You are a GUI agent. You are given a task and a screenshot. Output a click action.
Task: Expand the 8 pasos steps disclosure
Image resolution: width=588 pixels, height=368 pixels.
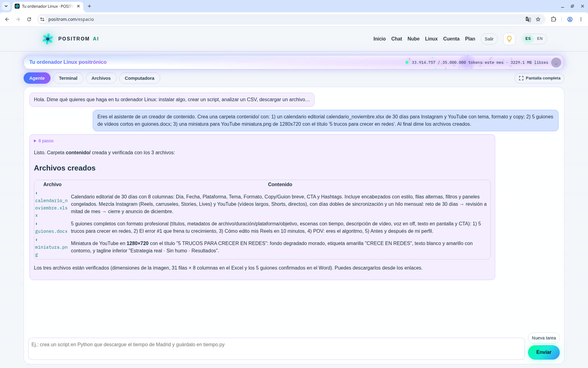click(x=44, y=141)
